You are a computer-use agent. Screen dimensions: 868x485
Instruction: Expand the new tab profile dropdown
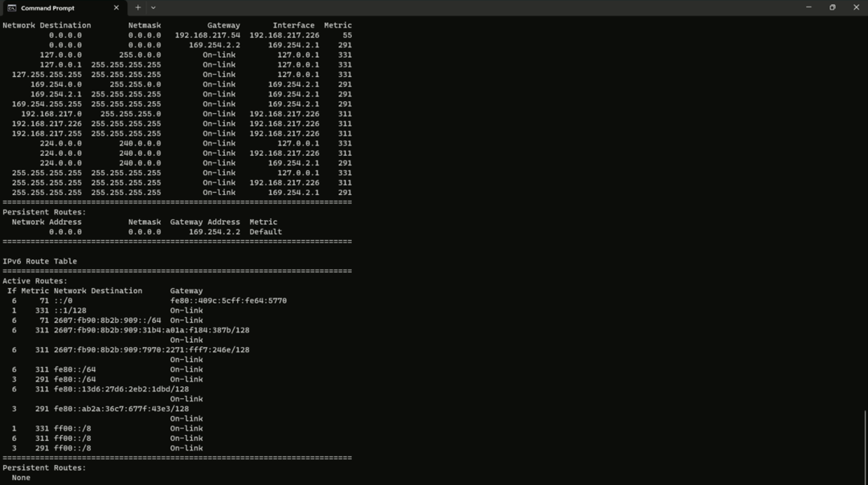coord(153,8)
